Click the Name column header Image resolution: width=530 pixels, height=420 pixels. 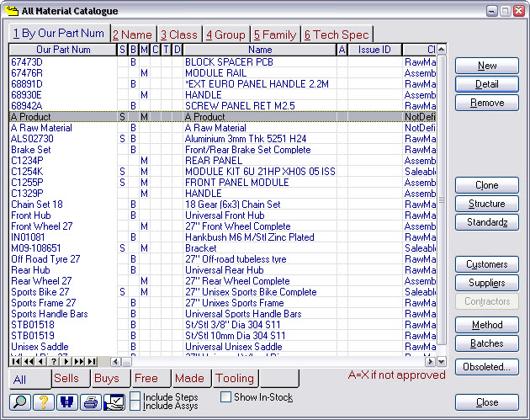[x=260, y=50]
